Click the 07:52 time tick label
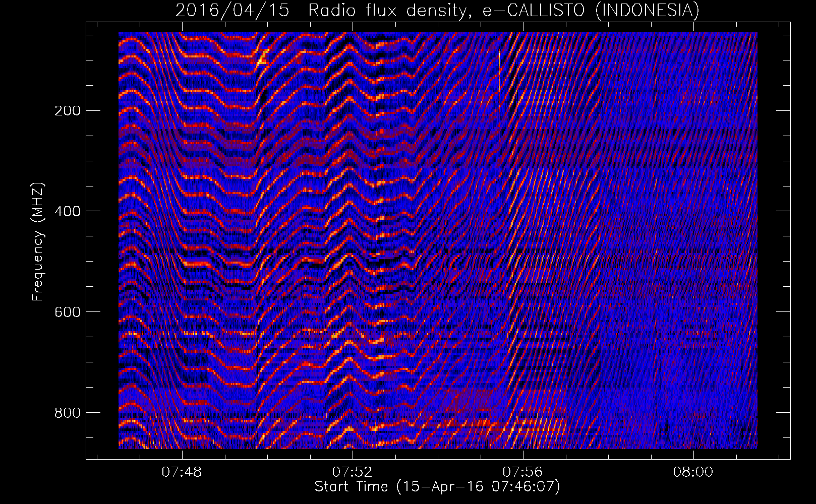This screenshot has width=816, height=504. coord(352,472)
